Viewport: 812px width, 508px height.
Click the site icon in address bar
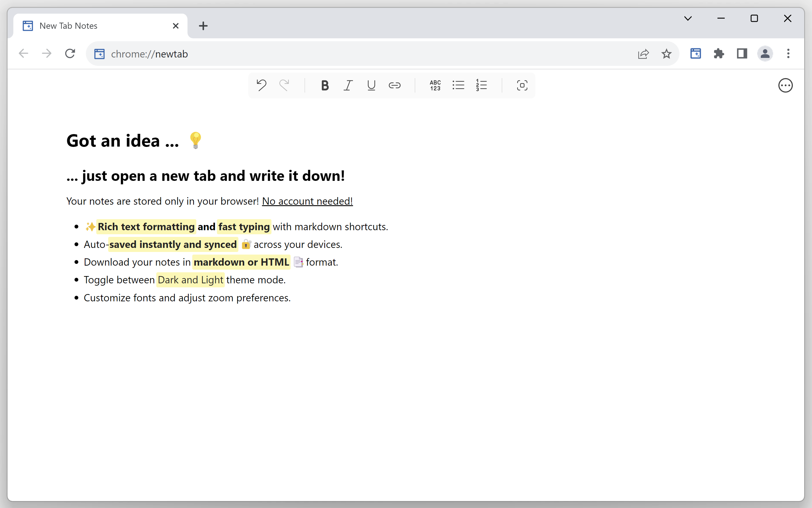click(x=99, y=54)
